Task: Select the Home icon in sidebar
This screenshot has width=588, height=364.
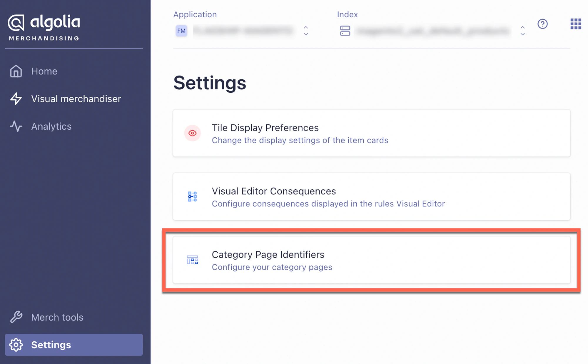Action: pos(16,71)
